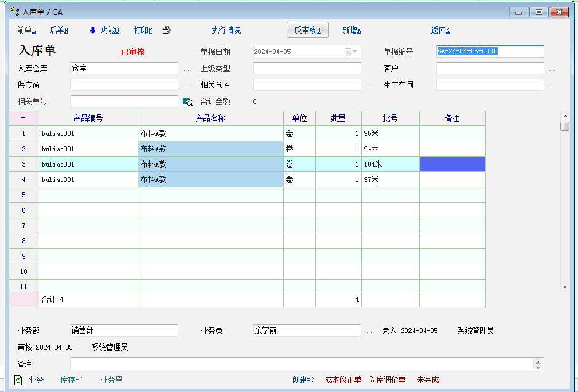Click the 返回 link
Image resolution: width=578 pixels, height=392 pixels.
[x=440, y=30]
